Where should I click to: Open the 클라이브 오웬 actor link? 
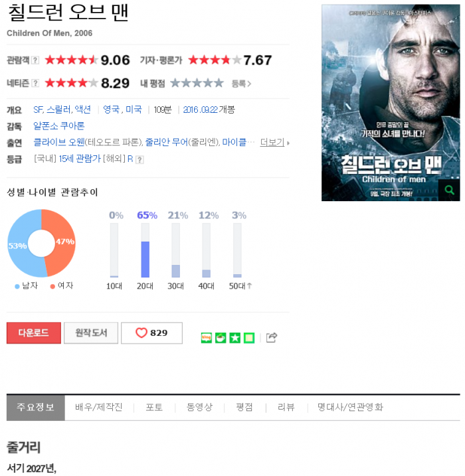[59, 142]
